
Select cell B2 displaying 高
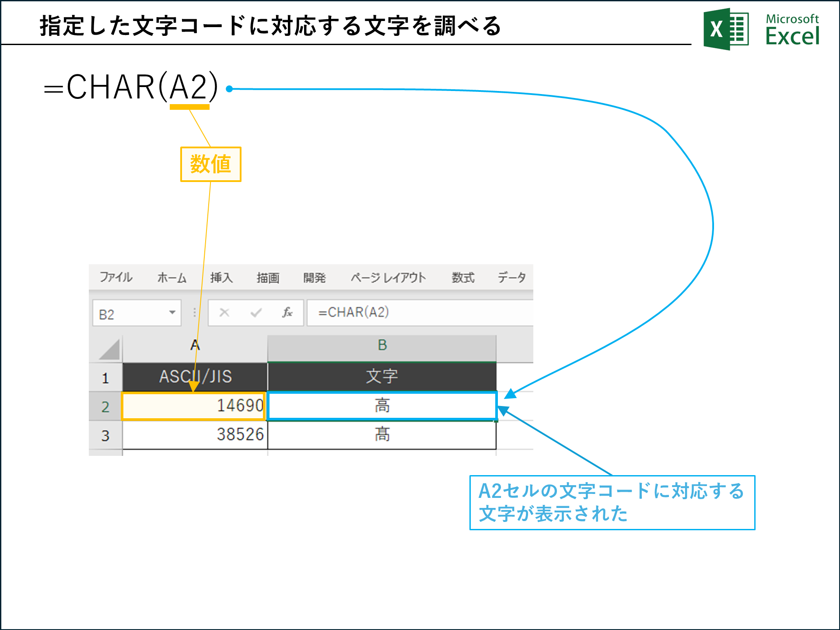click(383, 405)
